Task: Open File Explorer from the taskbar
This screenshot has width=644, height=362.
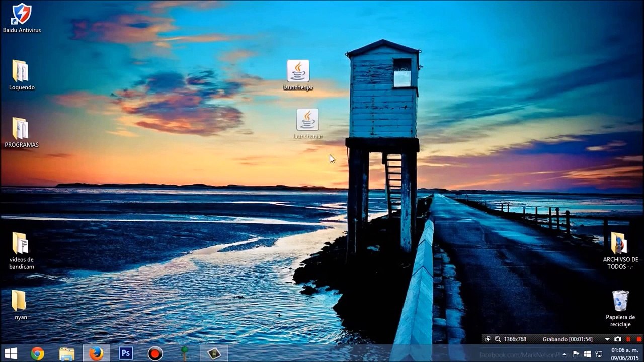Action: coord(67,354)
